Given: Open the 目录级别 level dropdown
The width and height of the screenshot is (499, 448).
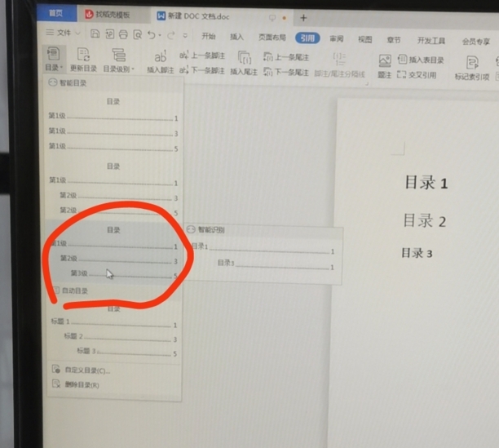Looking at the screenshot, I should 118,60.
